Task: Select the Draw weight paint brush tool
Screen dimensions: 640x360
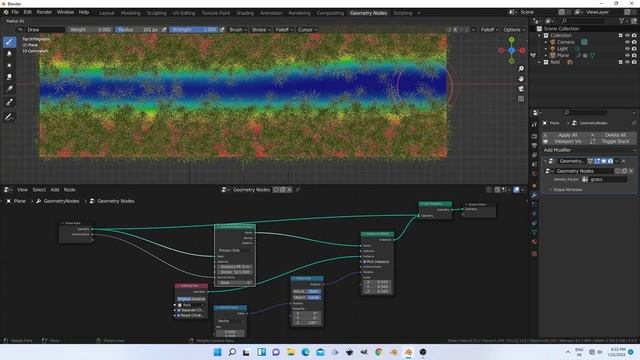Action: [9, 42]
